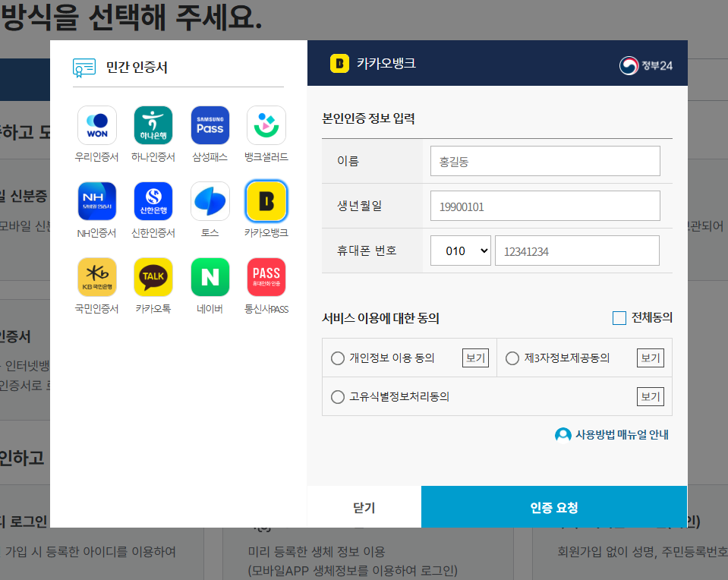Click the 정부24 logo
728x580 pixels.
tap(646, 65)
